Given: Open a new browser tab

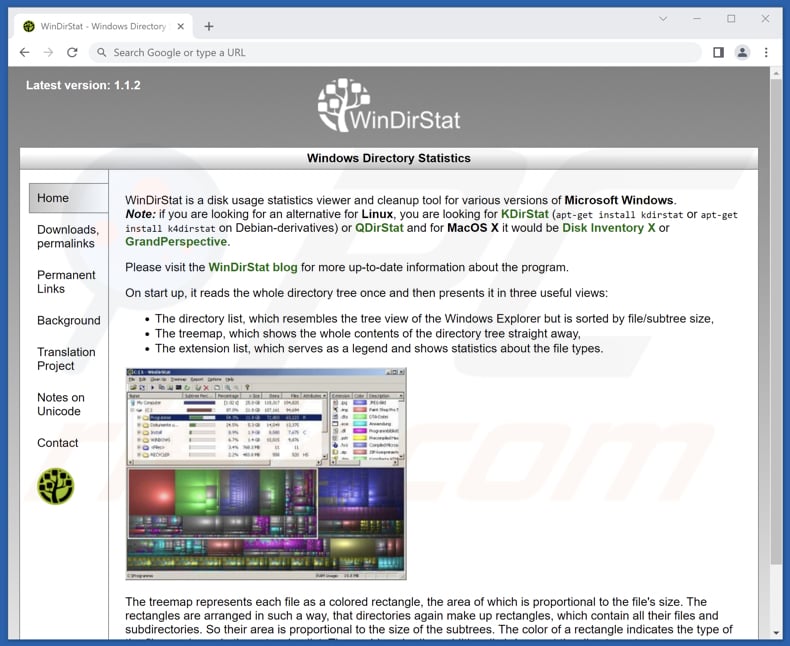Looking at the screenshot, I should pos(209,26).
